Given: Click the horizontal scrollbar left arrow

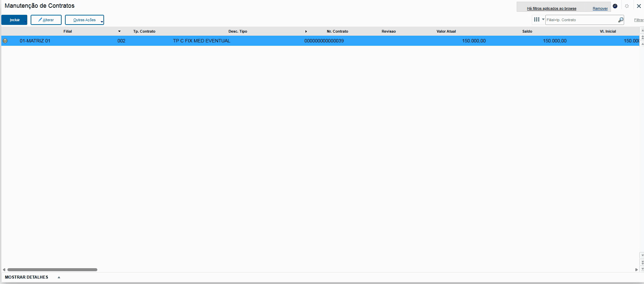Looking at the screenshot, I should [4, 270].
